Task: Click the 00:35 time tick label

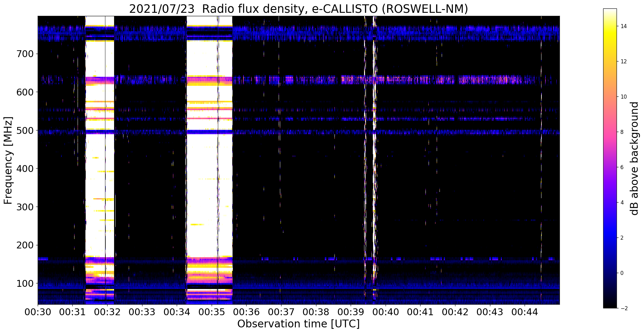Action: (x=212, y=312)
